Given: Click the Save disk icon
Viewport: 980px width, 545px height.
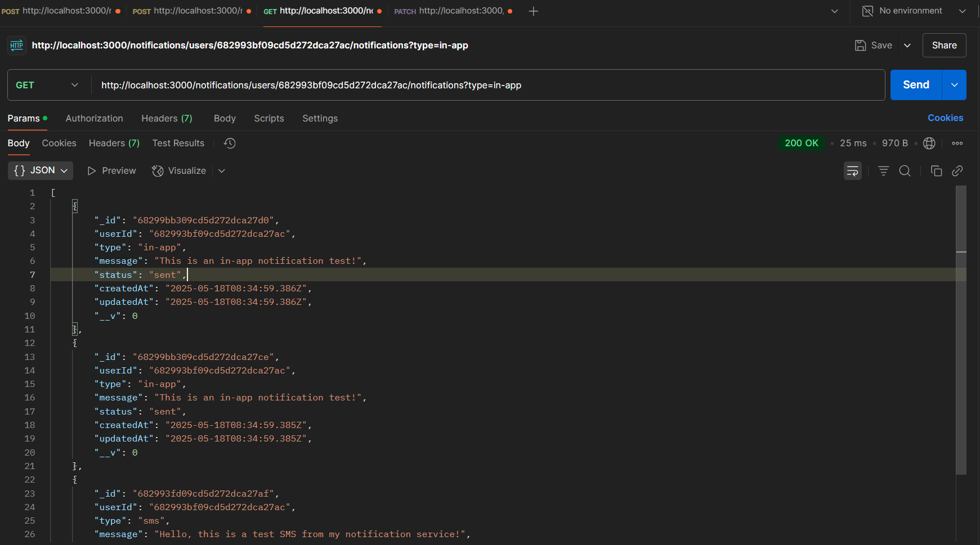Looking at the screenshot, I should (860, 46).
